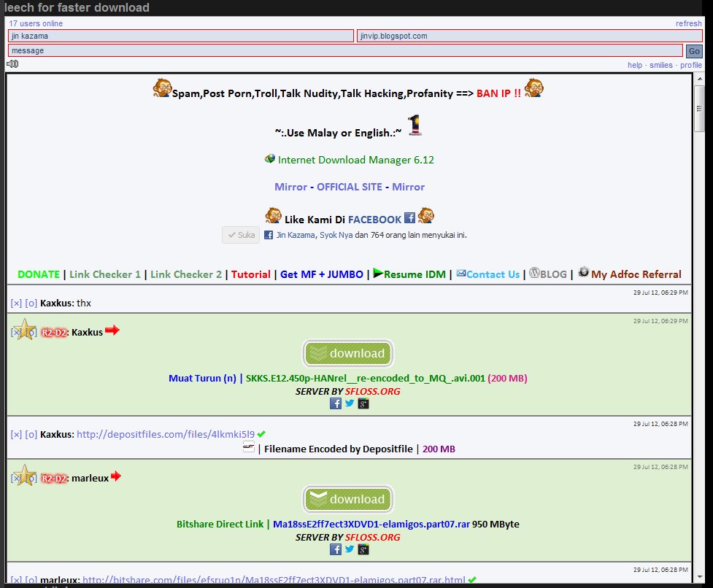The height and width of the screenshot is (588, 713).
Task: Edit the jinvip.blogspot.com URL field
Action: (x=530, y=36)
